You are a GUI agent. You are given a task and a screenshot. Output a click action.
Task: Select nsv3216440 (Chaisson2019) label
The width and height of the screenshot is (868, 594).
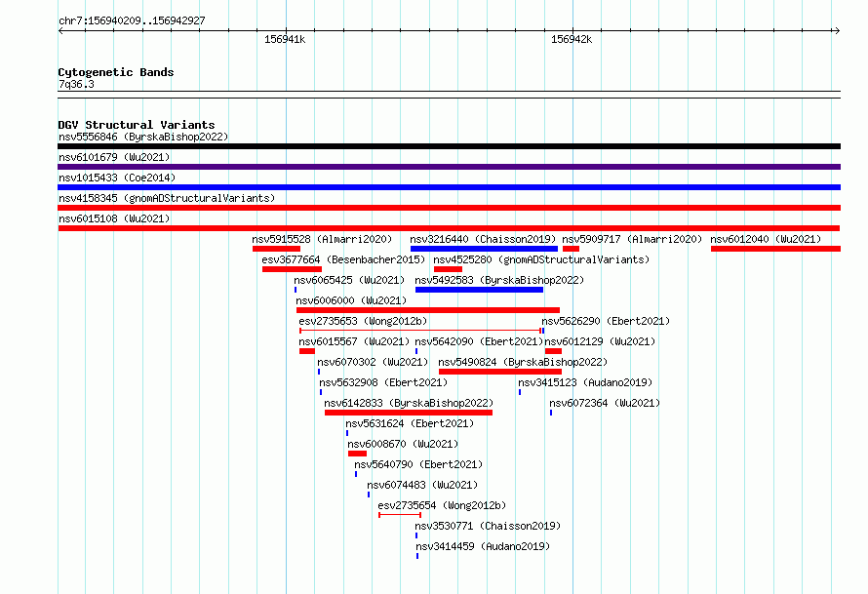click(483, 239)
